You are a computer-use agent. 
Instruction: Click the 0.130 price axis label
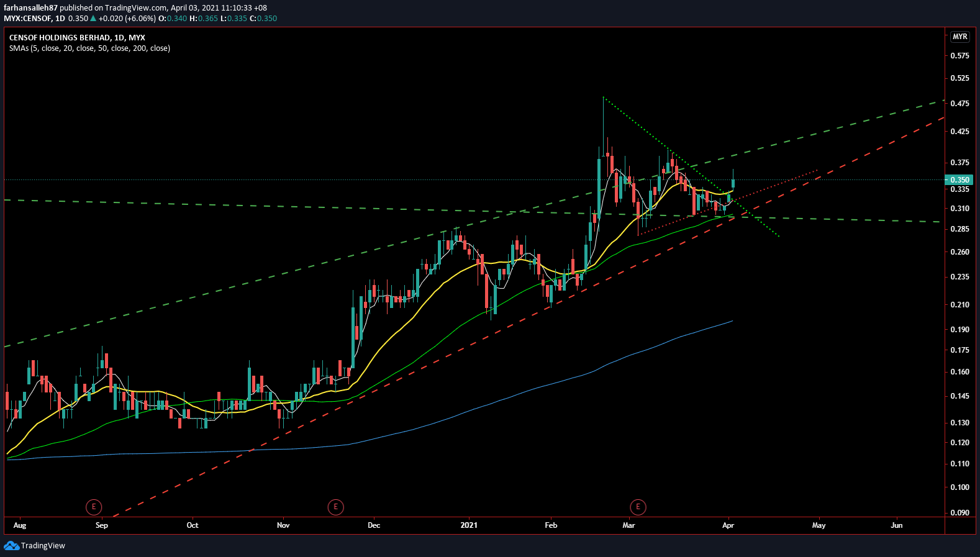click(960, 423)
